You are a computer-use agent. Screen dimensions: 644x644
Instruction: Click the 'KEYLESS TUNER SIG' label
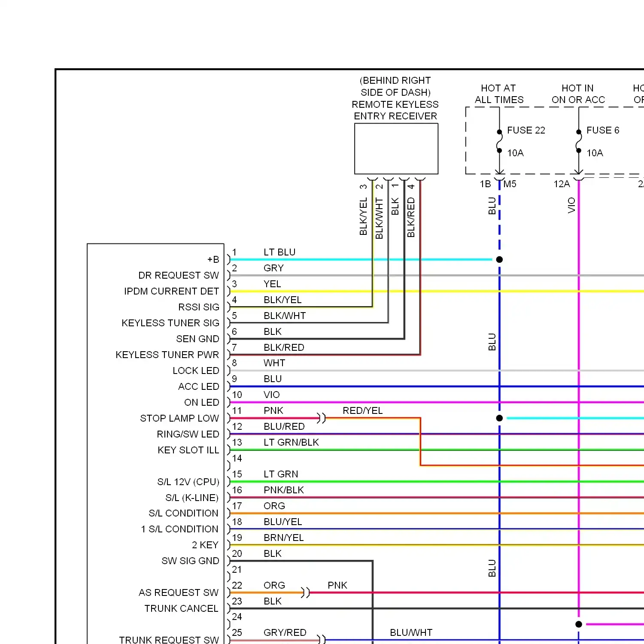click(170, 323)
